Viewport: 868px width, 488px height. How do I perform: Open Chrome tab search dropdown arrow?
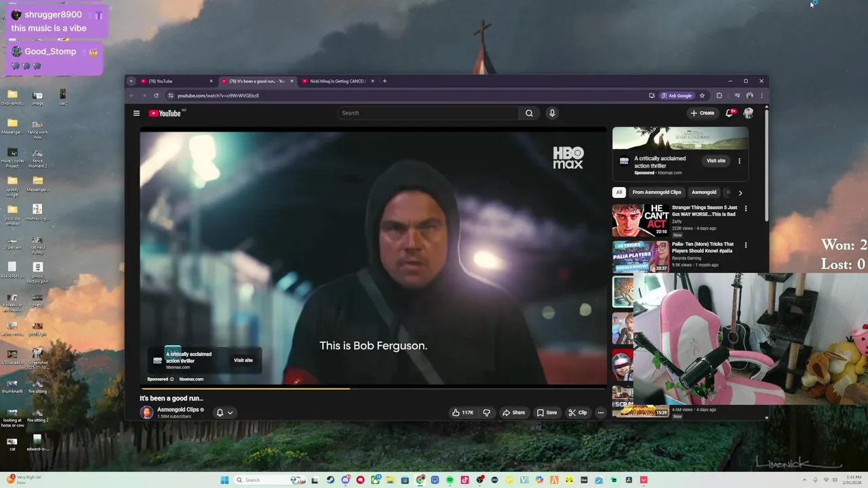point(131,81)
